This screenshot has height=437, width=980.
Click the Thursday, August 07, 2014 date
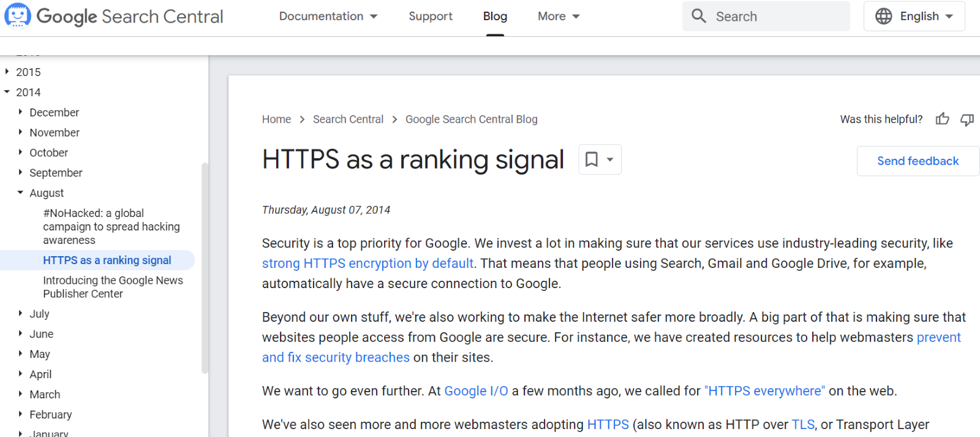pos(326,210)
